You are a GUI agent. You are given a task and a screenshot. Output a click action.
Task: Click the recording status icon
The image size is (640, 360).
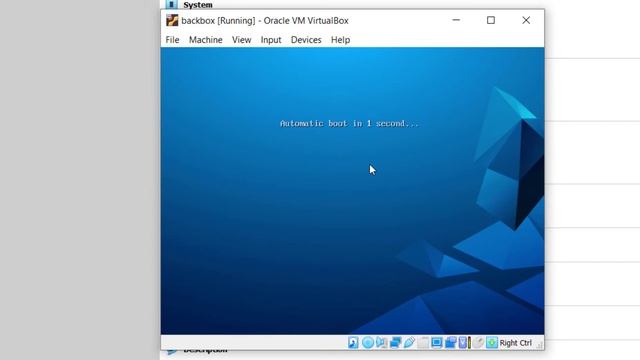(450, 342)
